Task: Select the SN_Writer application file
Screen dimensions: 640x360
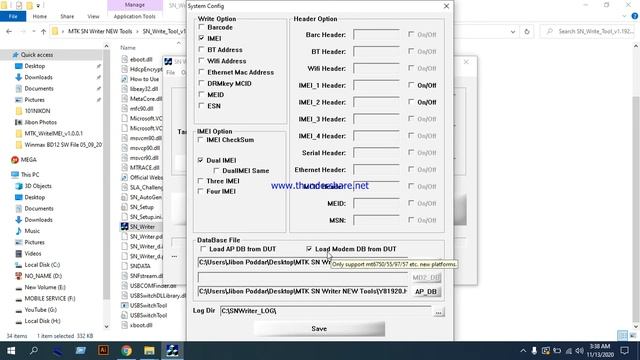Action: pyautogui.click(x=142, y=227)
